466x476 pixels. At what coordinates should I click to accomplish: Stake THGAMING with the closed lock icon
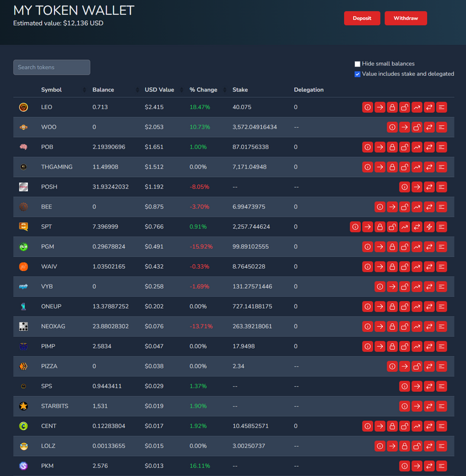coord(392,167)
